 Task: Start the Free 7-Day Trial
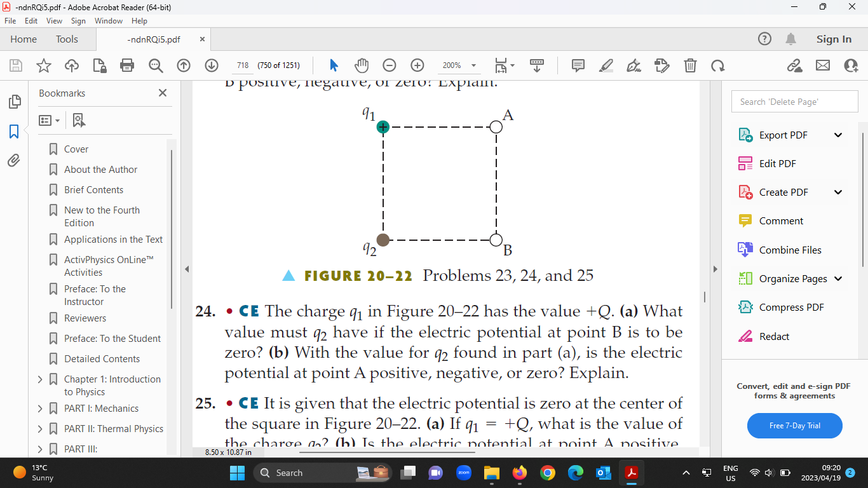pyautogui.click(x=794, y=426)
